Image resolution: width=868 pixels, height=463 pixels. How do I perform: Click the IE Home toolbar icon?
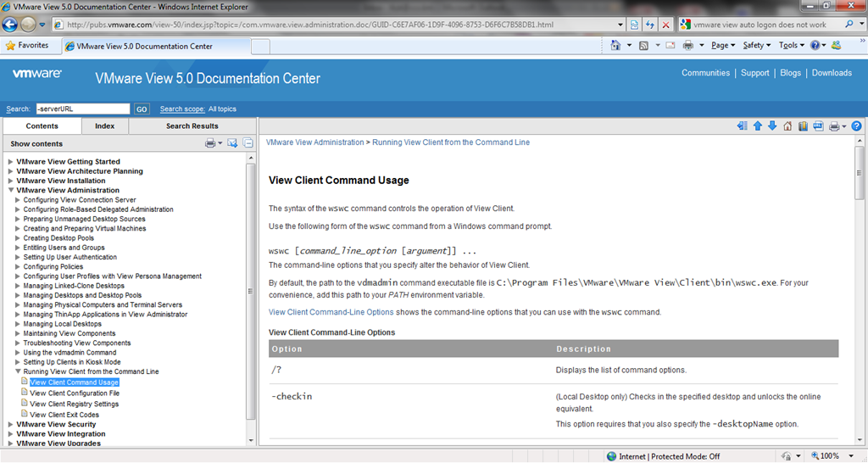pos(615,46)
